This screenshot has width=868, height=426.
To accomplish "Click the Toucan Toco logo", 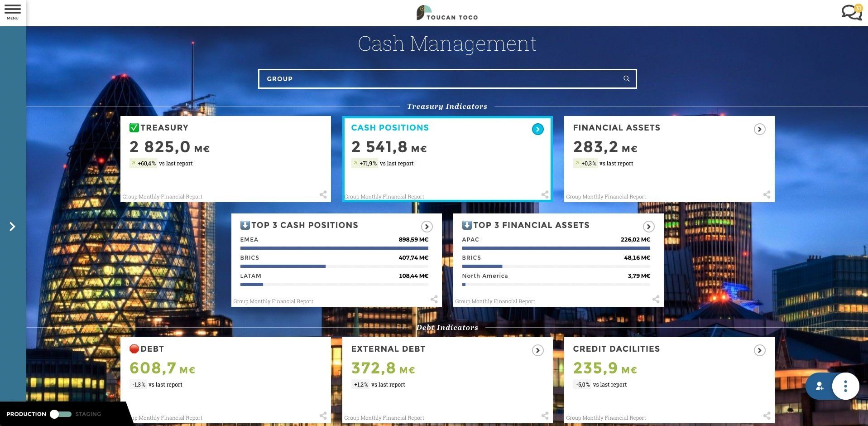I will click(x=447, y=13).
